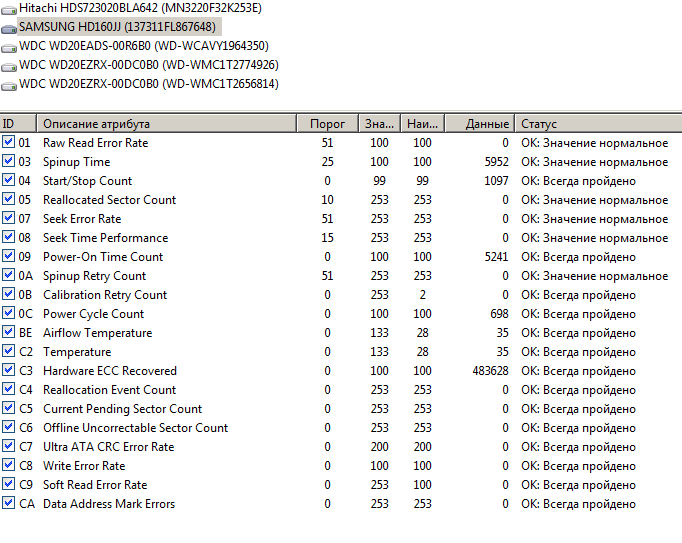Click Calibration Retry Count attribute name
The image size is (682, 543).
[105, 295]
